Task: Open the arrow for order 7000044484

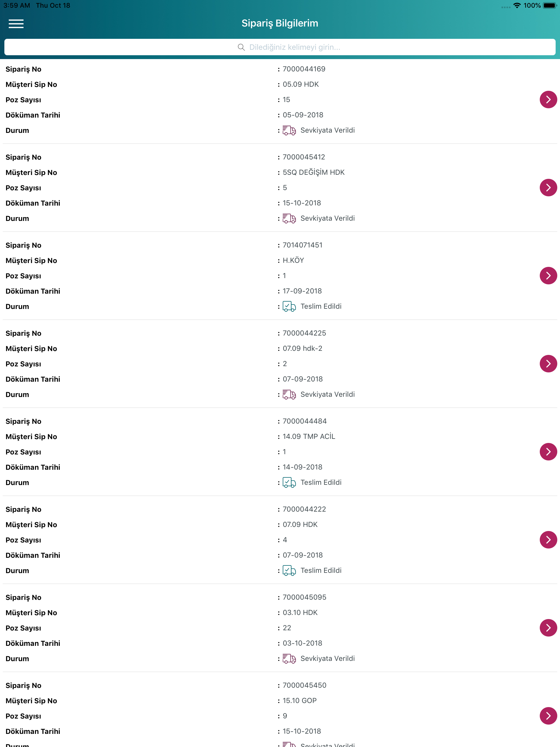Action: pyautogui.click(x=548, y=452)
